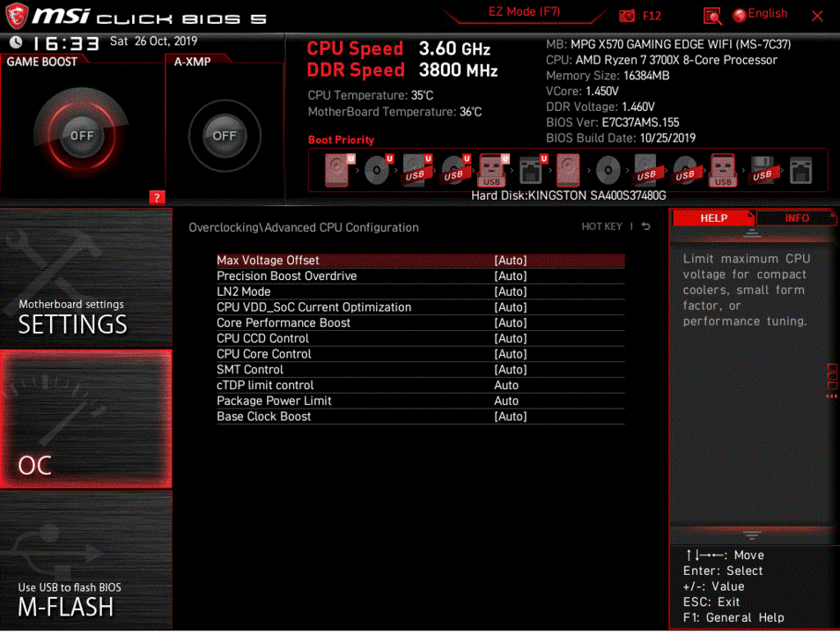Click the red globe language icon
This screenshot has height=634, width=840.
[x=740, y=16]
